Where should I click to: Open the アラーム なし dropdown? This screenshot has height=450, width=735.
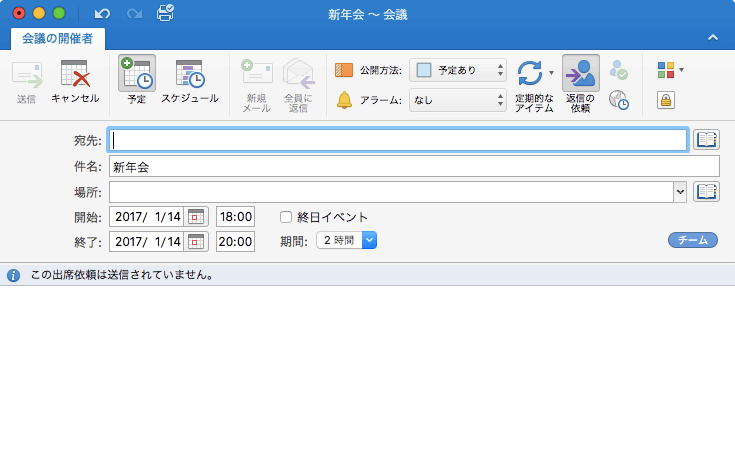pos(458,100)
